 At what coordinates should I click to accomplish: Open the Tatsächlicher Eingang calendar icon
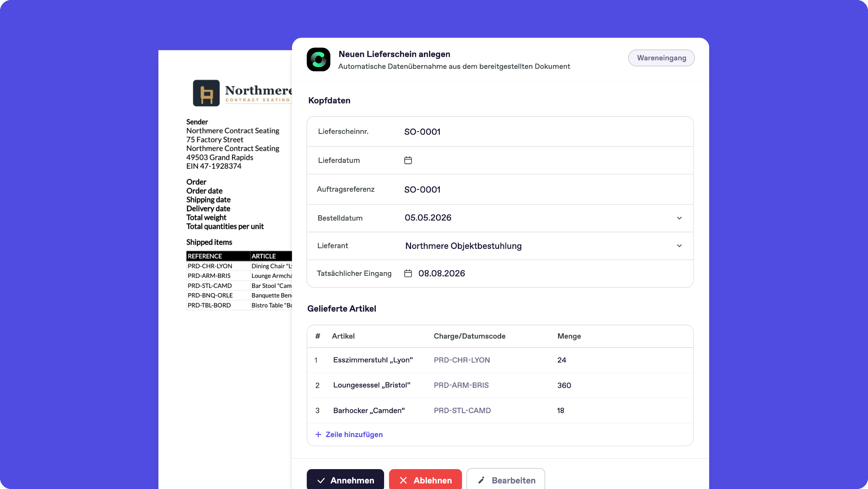(x=408, y=273)
